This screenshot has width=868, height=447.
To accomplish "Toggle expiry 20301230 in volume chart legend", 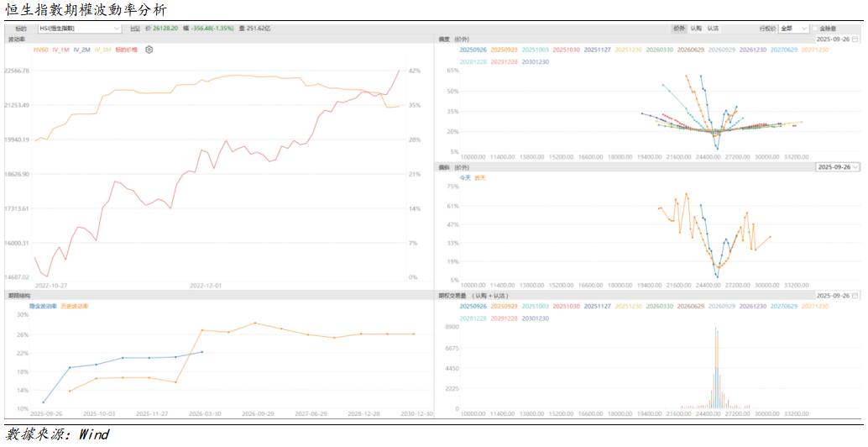I will (535, 318).
